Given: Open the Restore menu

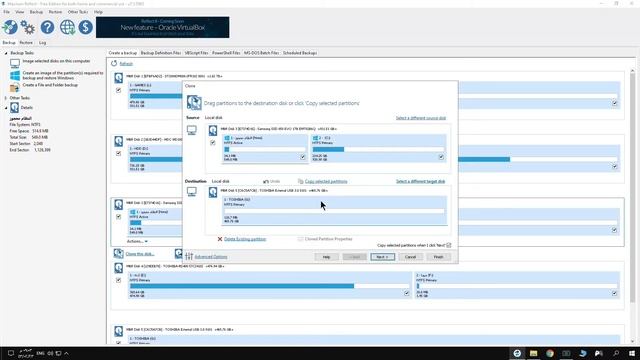Looking at the screenshot, I should point(56,12).
